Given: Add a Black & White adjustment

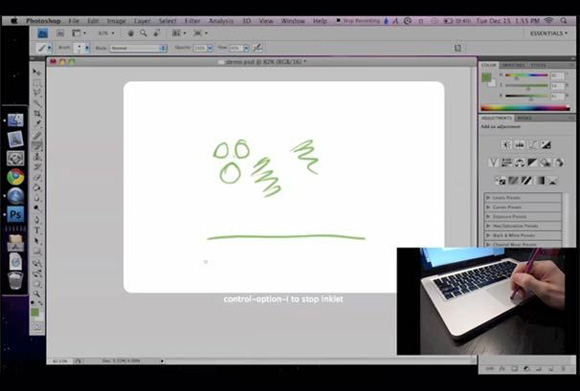Looking at the screenshot, I should [x=532, y=162].
